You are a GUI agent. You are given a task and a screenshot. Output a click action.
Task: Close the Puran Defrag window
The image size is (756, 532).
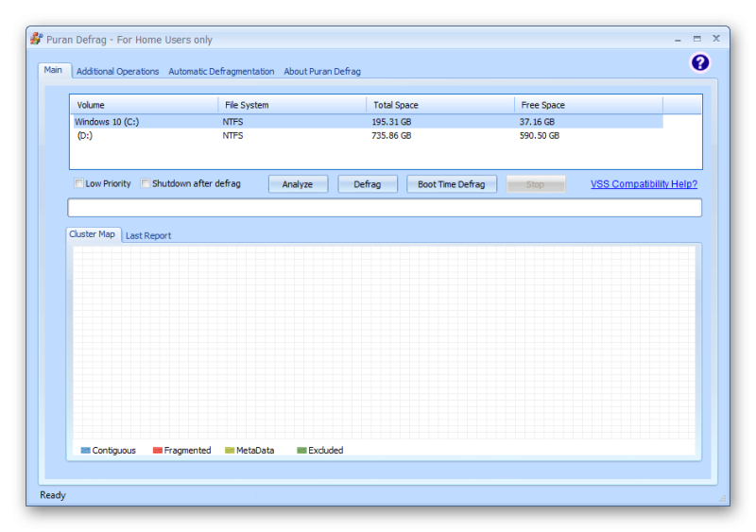716,38
